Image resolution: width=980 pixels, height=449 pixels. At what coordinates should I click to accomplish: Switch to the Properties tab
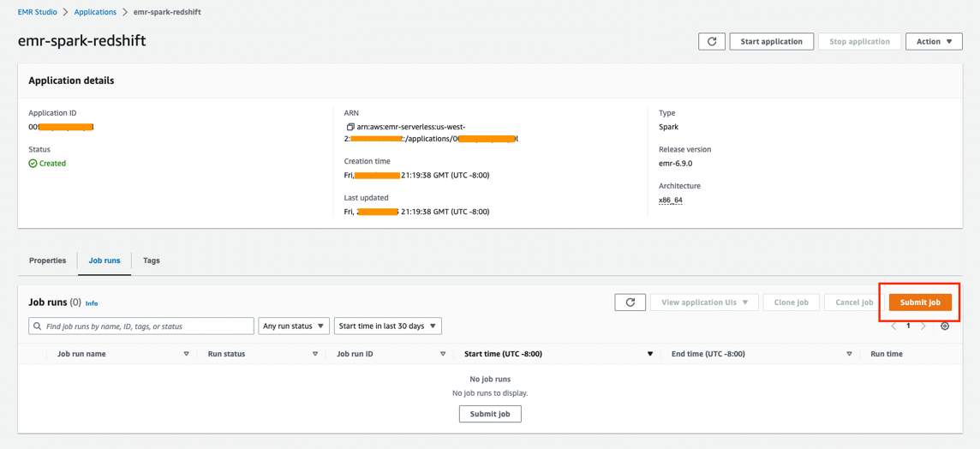coord(47,260)
